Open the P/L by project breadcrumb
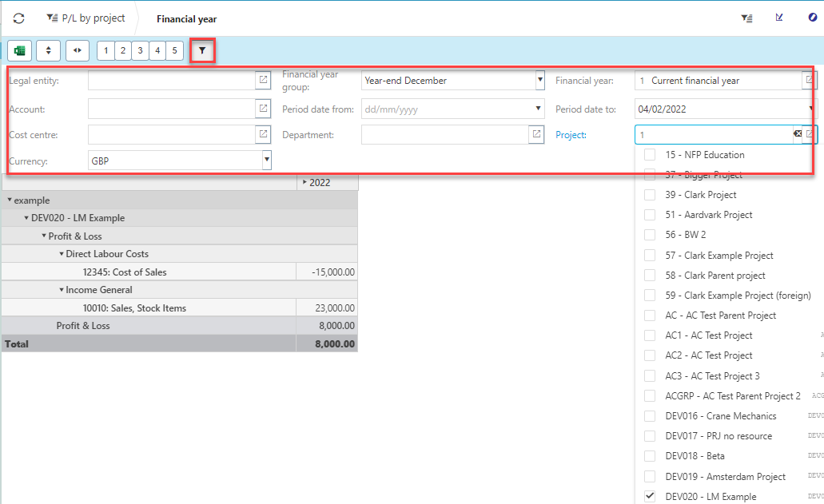The image size is (824, 504). tap(86, 18)
